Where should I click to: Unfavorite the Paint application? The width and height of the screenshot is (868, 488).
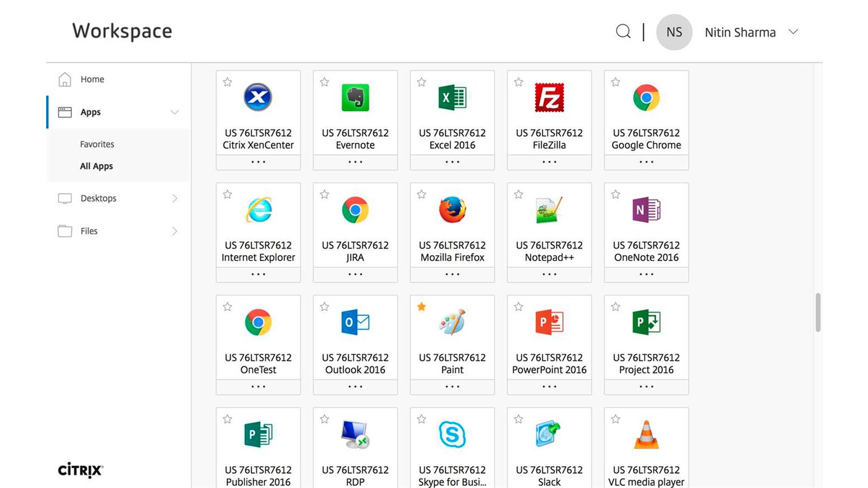tap(421, 306)
